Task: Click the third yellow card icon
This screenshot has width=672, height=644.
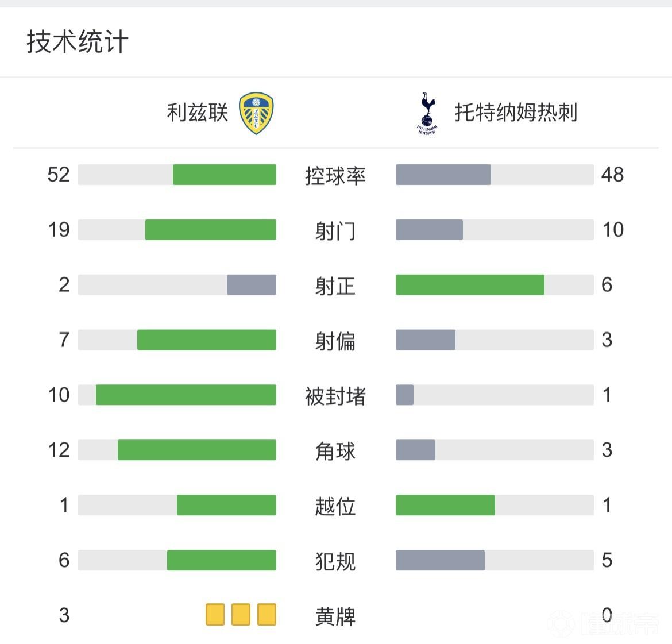Action: pos(267,614)
